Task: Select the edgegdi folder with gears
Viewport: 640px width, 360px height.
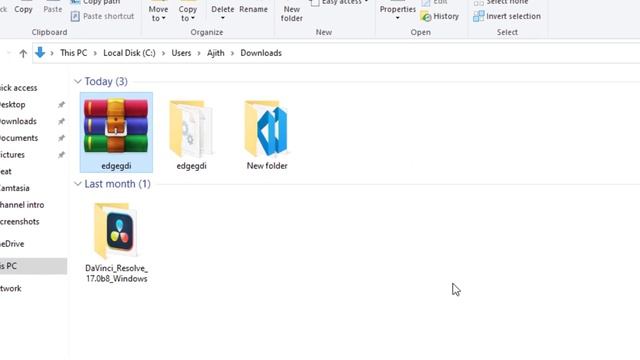Action: pyautogui.click(x=191, y=134)
